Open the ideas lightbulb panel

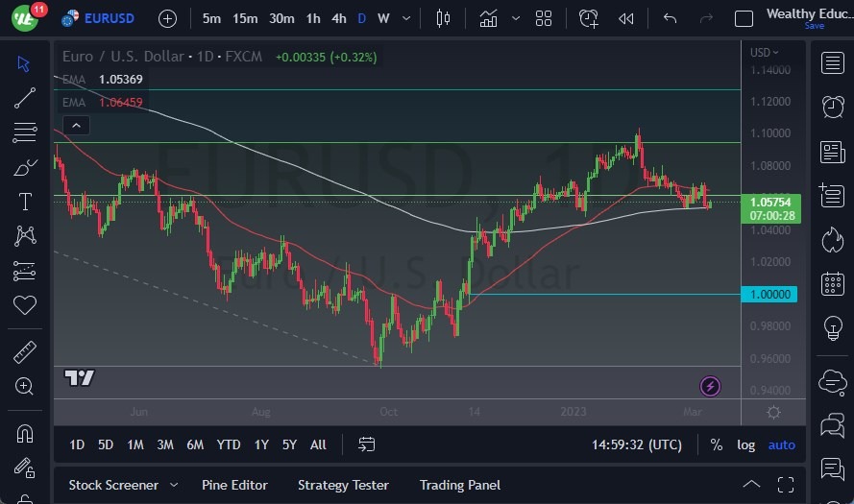[832, 327]
